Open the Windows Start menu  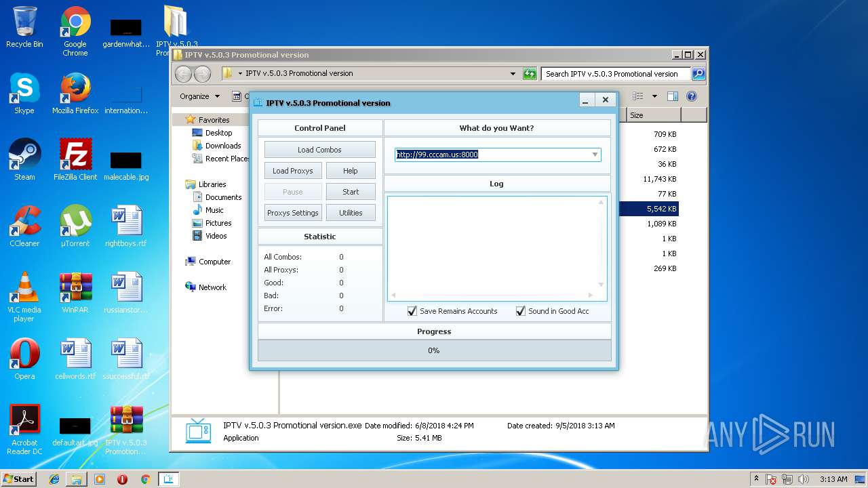[x=18, y=479]
